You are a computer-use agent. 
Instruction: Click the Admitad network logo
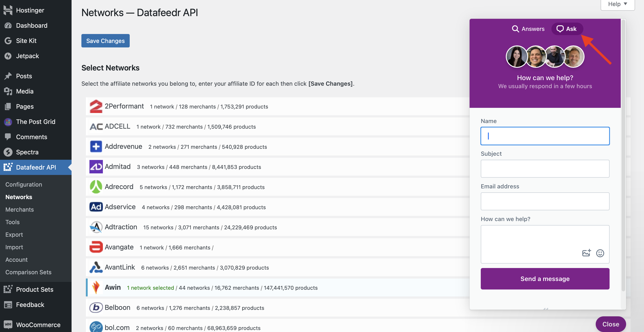point(96,167)
